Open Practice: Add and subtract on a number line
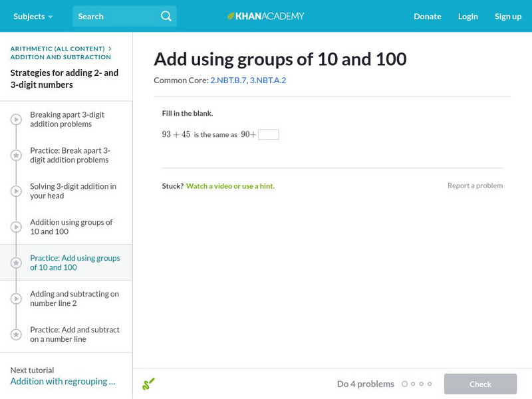Screen dimensions: 532x399 coord(74,334)
